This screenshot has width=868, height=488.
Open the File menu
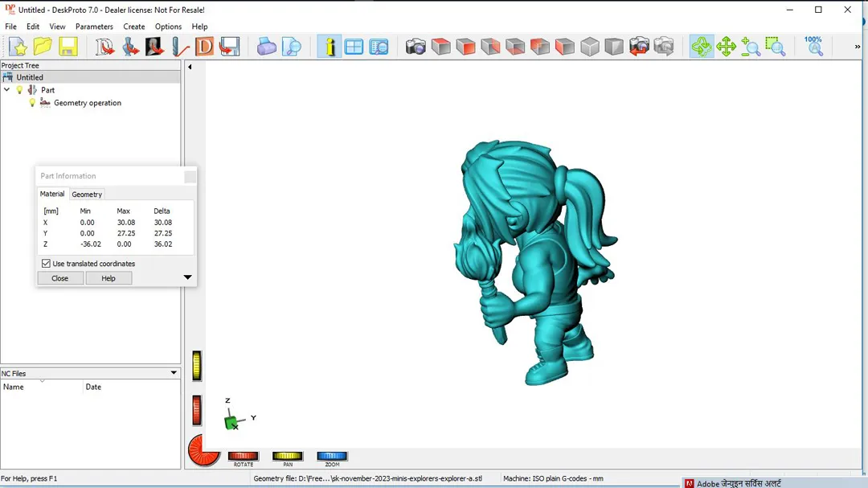10,27
